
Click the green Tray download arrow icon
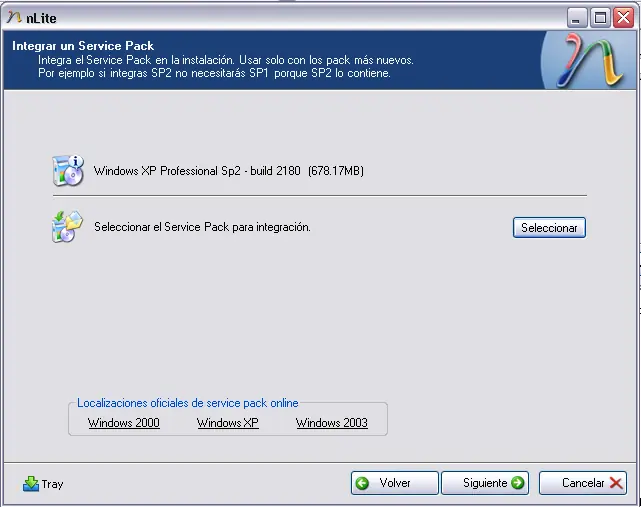pos(31,484)
